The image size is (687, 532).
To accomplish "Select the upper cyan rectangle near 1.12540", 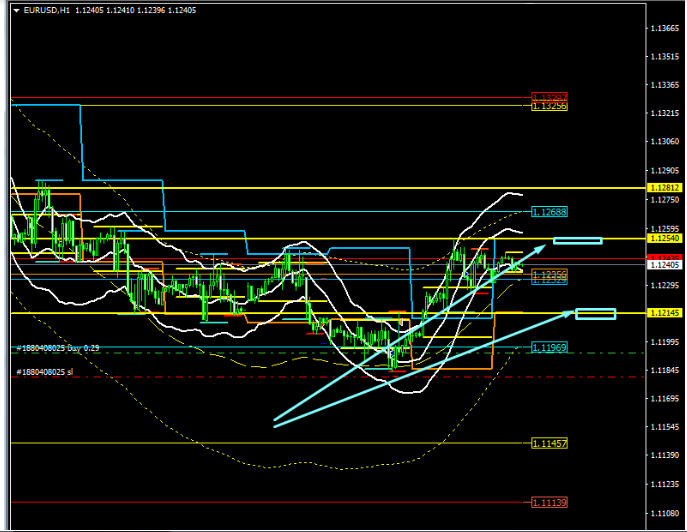I will click(x=577, y=240).
